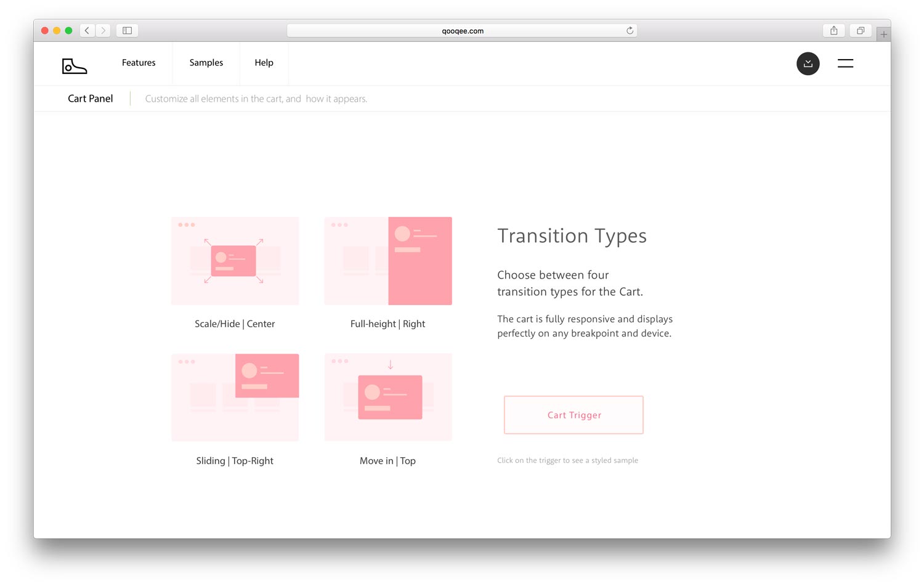
Task: Go back with Safari's back arrow
Action: click(87, 30)
